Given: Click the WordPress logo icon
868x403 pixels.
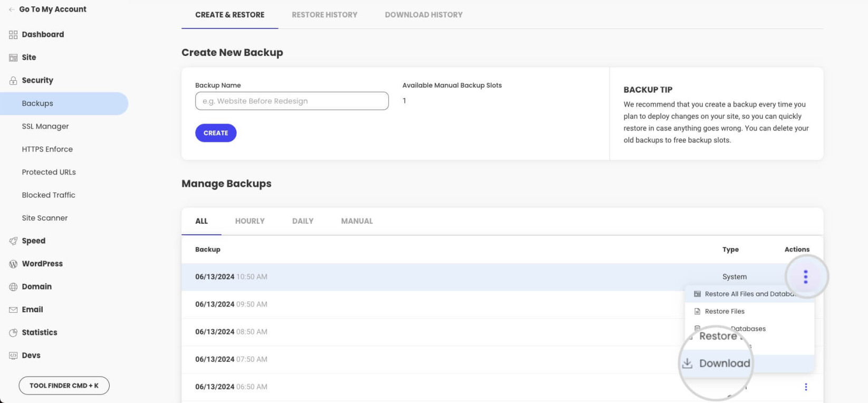Looking at the screenshot, I should tap(13, 264).
